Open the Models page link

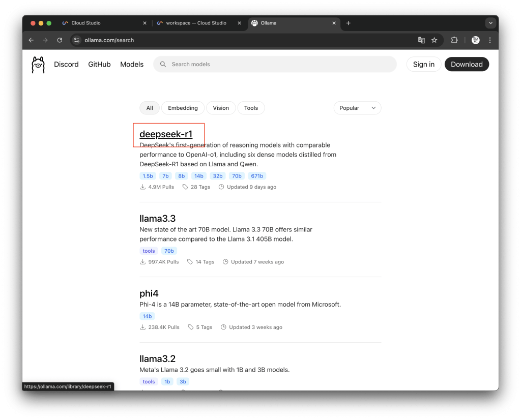[x=132, y=64]
